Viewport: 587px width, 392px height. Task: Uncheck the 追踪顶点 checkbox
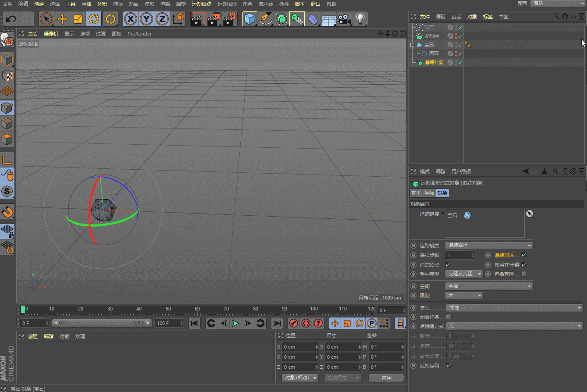pyautogui.click(x=448, y=264)
